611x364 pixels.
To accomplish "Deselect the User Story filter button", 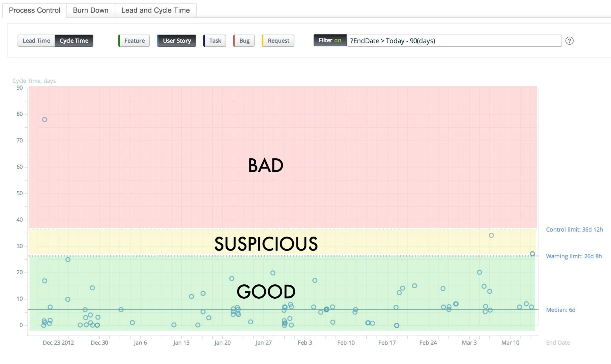I will tap(176, 41).
